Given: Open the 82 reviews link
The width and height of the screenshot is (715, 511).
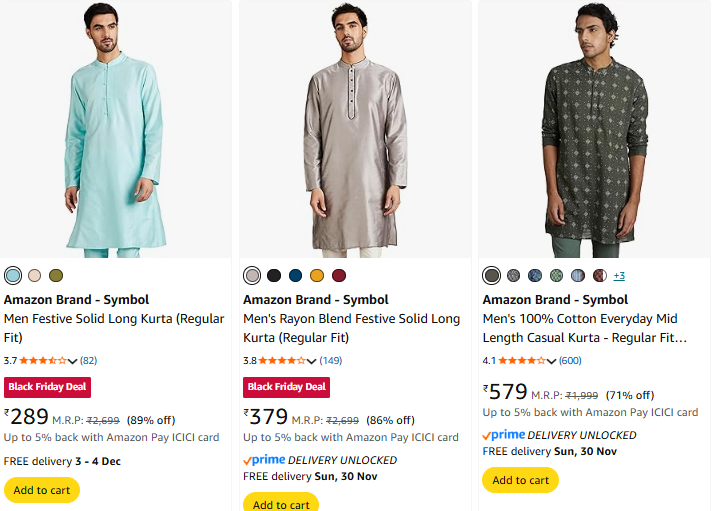Looking at the screenshot, I should tap(88, 360).
